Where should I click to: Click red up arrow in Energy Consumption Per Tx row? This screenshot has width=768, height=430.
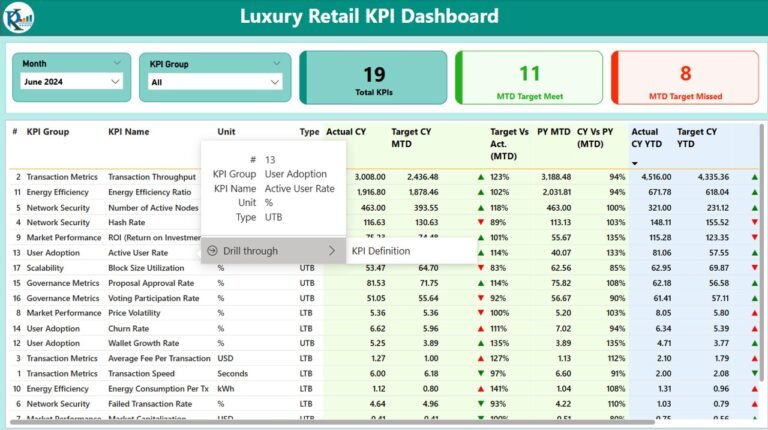[480, 389]
